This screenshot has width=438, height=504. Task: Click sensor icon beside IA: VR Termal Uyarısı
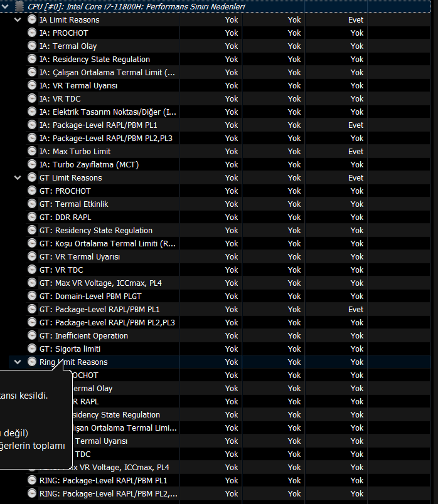32,85
